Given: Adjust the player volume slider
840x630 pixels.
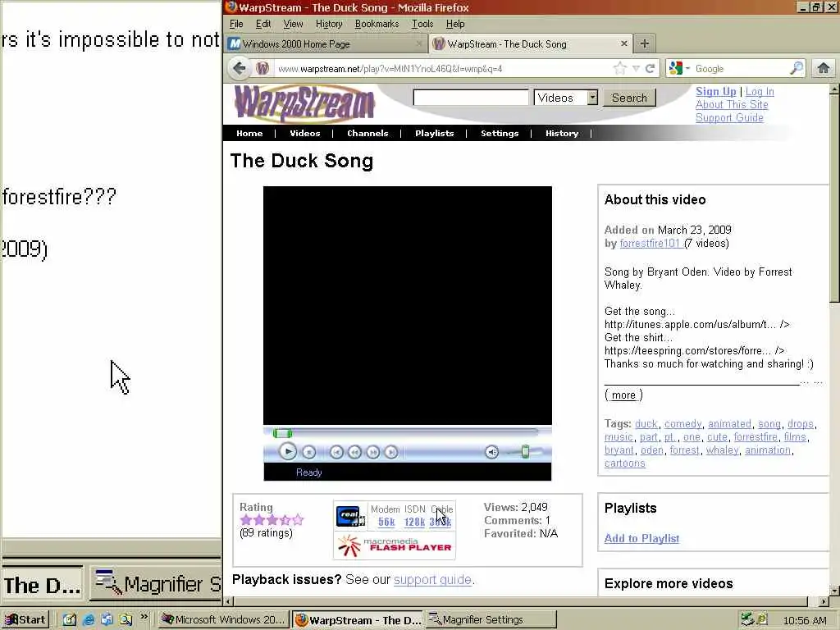Looking at the screenshot, I should [525, 452].
